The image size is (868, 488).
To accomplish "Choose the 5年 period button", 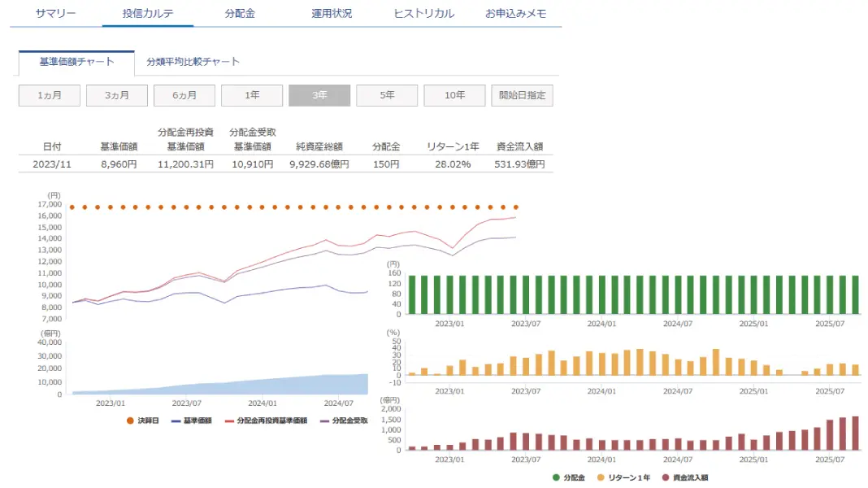I will click(387, 95).
